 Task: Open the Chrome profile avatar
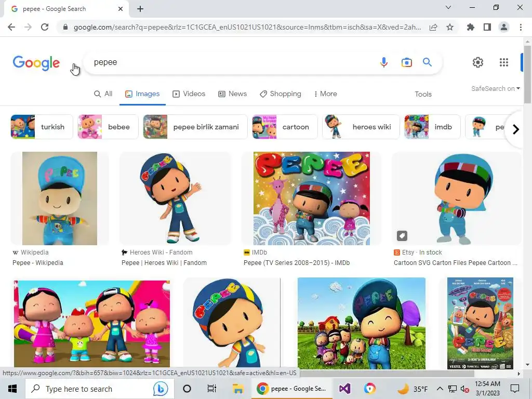pos(504,27)
